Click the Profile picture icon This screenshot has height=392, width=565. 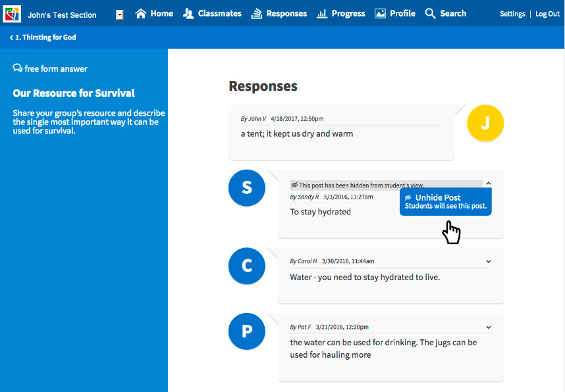tap(380, 14)
